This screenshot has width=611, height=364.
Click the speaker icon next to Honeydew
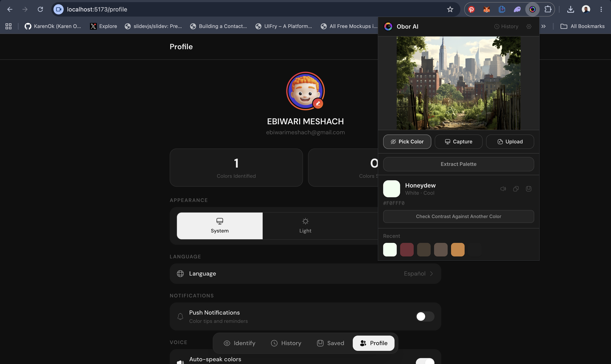point(503,189)
